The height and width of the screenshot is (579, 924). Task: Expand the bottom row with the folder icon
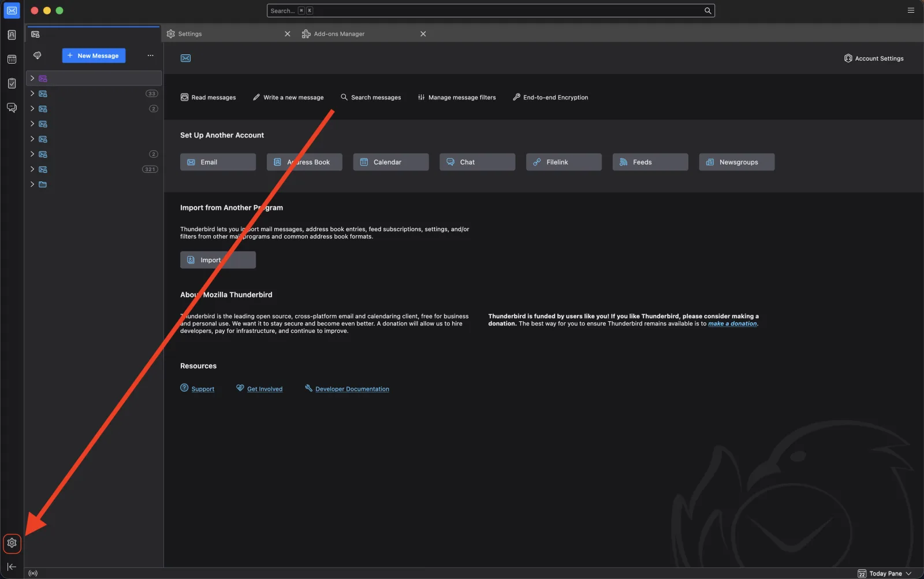coord(32,184)
